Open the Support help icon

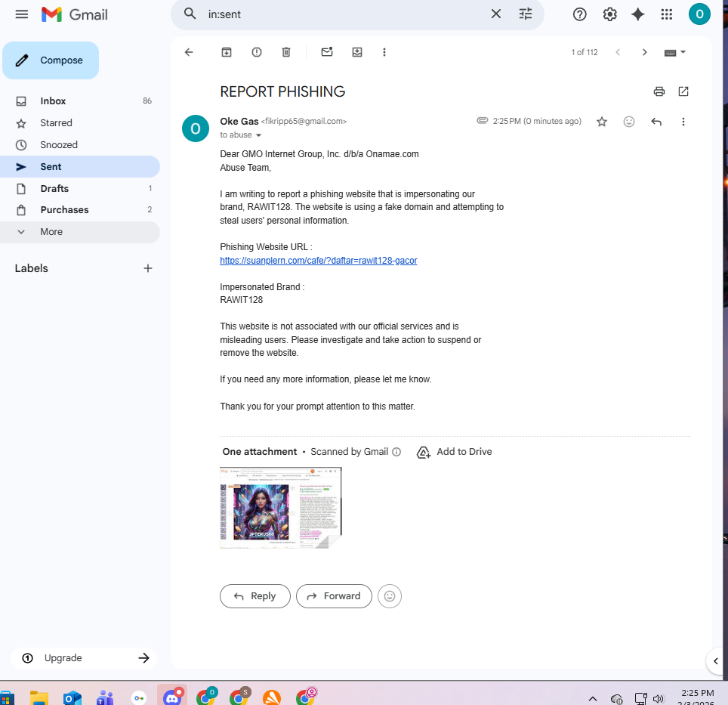pyautogui.click(x=579, y=14)
